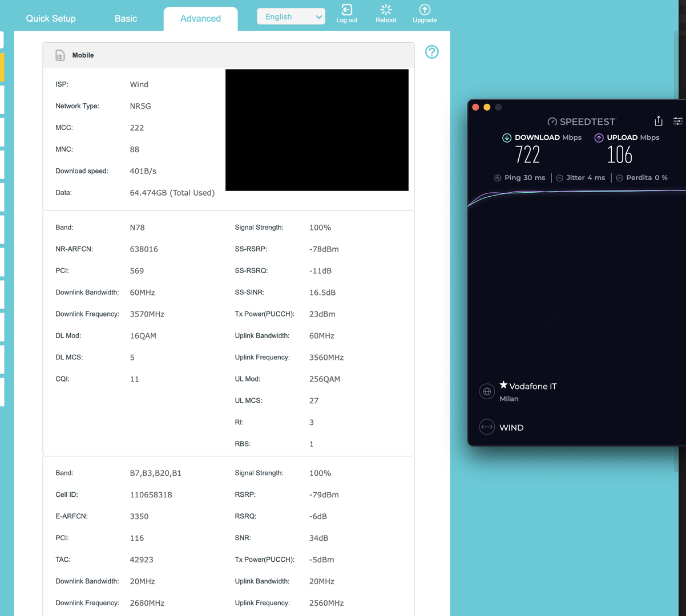Image resolution: width=686 pixels, height=616 pixels.
Task: Click the MCC value 222
Action: pyautogui.click(x=137, y=128)
